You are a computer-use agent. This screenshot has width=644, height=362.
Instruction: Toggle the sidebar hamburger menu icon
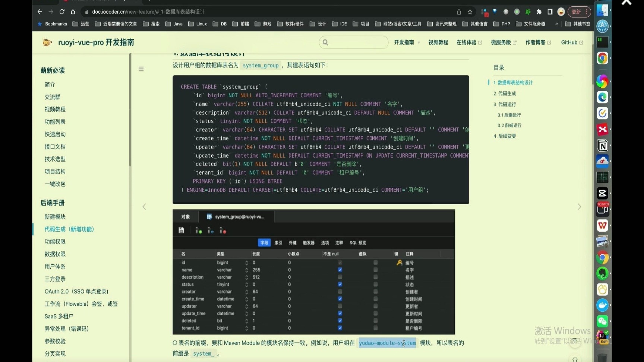(x=141, y=69)
